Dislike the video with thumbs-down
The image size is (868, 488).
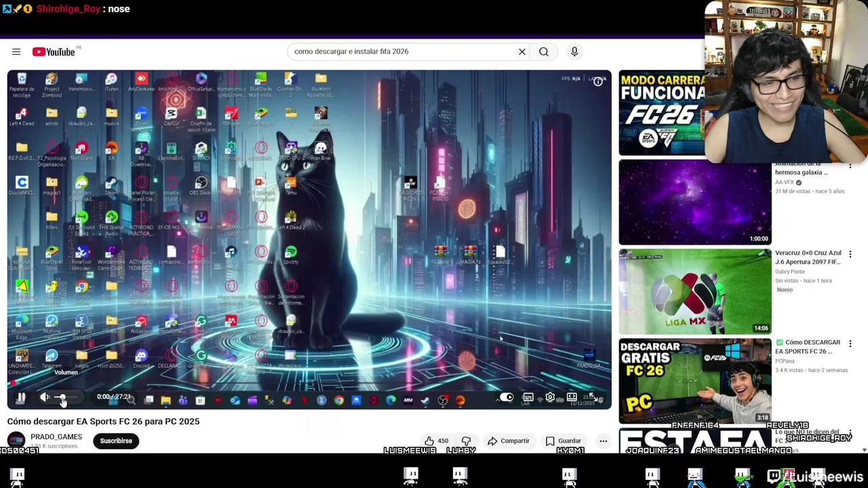coord(466,441)
